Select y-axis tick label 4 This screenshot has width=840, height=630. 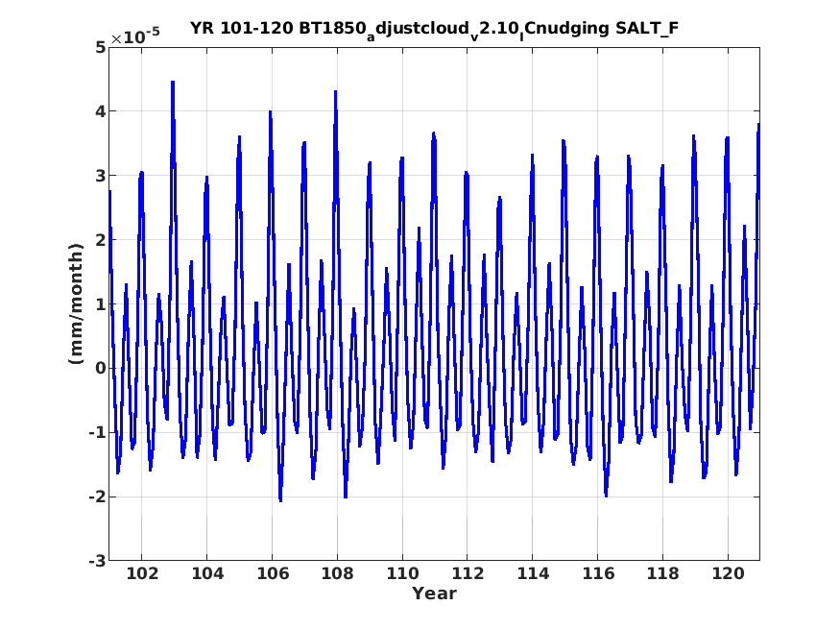tap(101, 111)
